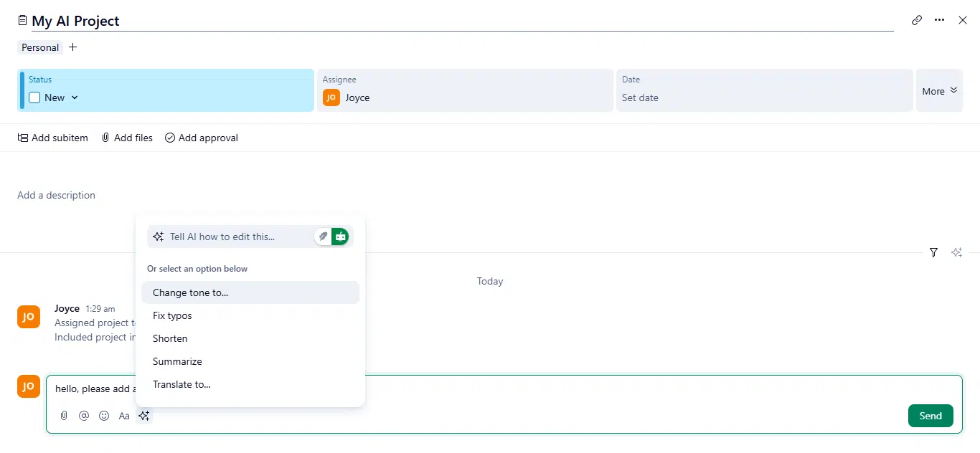Click the Joyce assignee avatar
The image size is (980, 453).
click(x=331, y=97)
